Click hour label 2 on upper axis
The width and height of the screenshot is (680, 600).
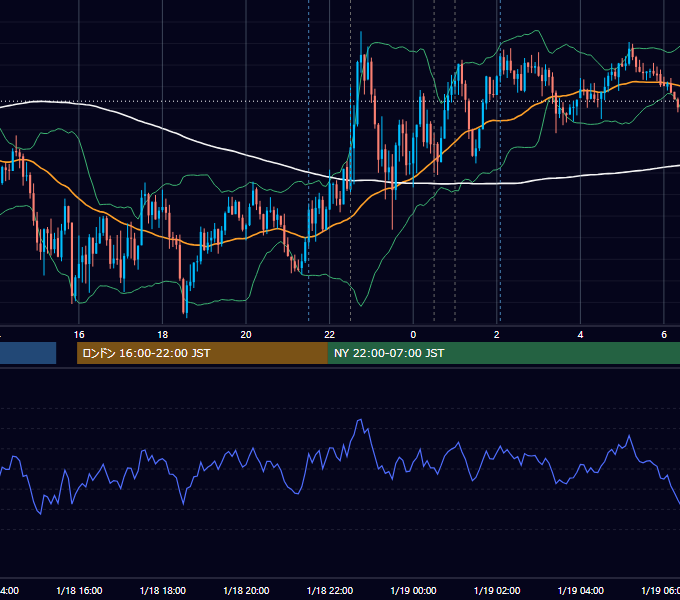coord(497,334)
